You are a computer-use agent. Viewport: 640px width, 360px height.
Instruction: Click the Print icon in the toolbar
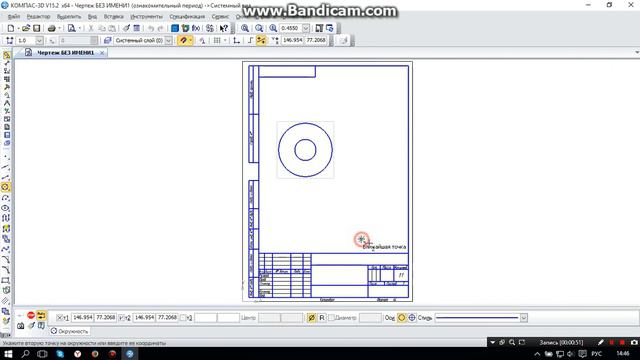(51, 28)
